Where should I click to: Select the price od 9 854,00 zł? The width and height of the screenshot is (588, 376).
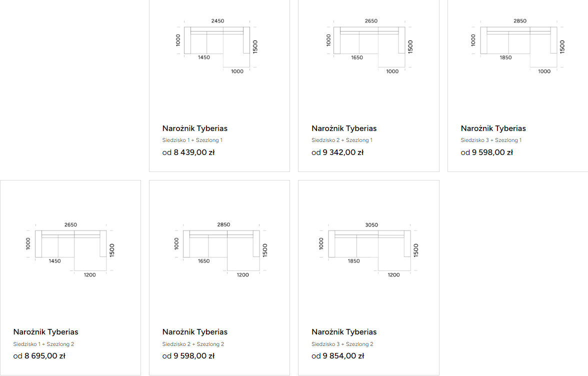click(337, 356)
